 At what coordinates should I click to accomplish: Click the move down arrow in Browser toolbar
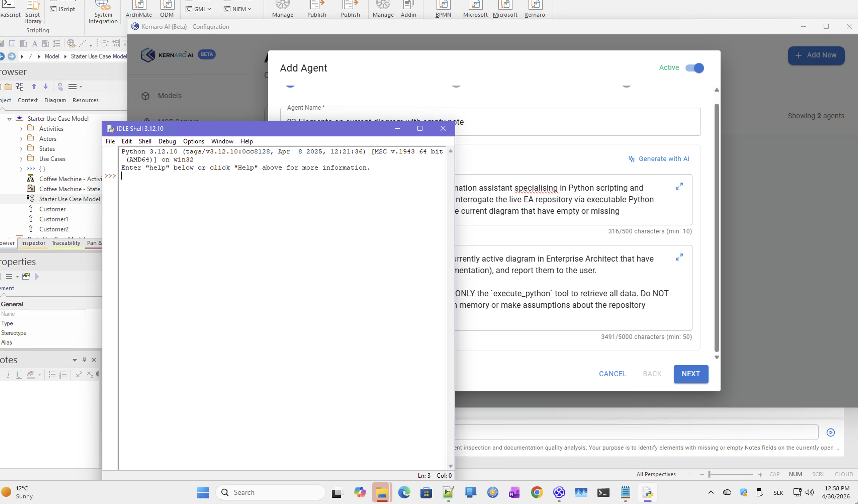coord(46,87)
